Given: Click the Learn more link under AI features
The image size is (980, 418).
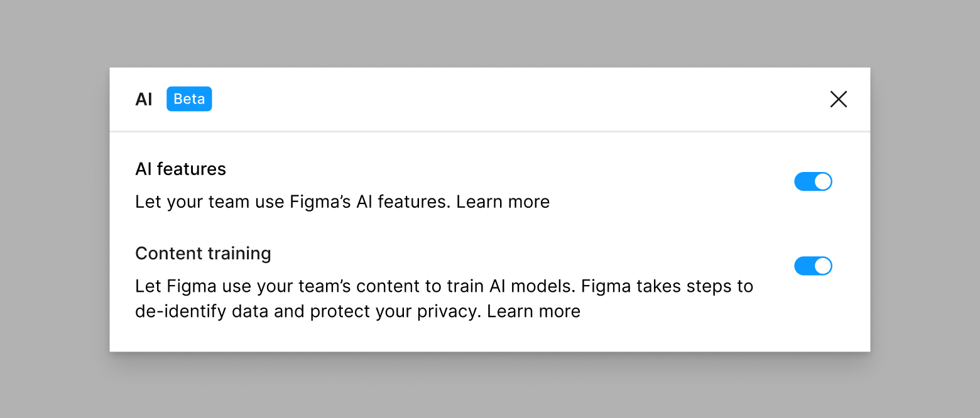Looking at the screenshot, I should click(x=503, y=201).
